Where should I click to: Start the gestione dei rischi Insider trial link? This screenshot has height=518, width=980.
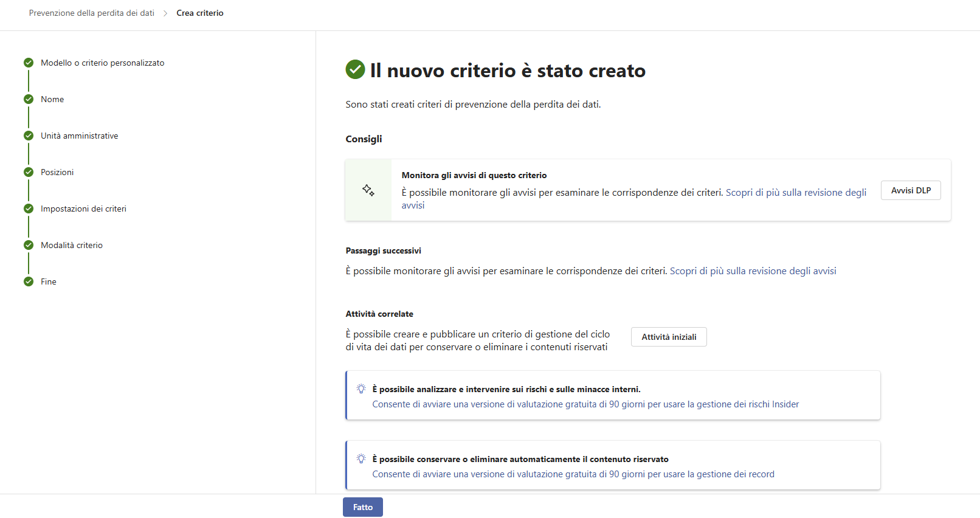tap(585, 404)
